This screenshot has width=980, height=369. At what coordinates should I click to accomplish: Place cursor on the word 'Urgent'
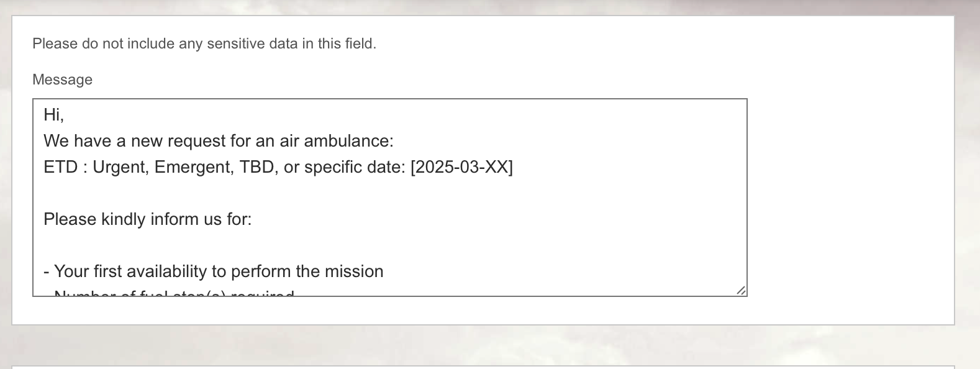click(120, 167)
